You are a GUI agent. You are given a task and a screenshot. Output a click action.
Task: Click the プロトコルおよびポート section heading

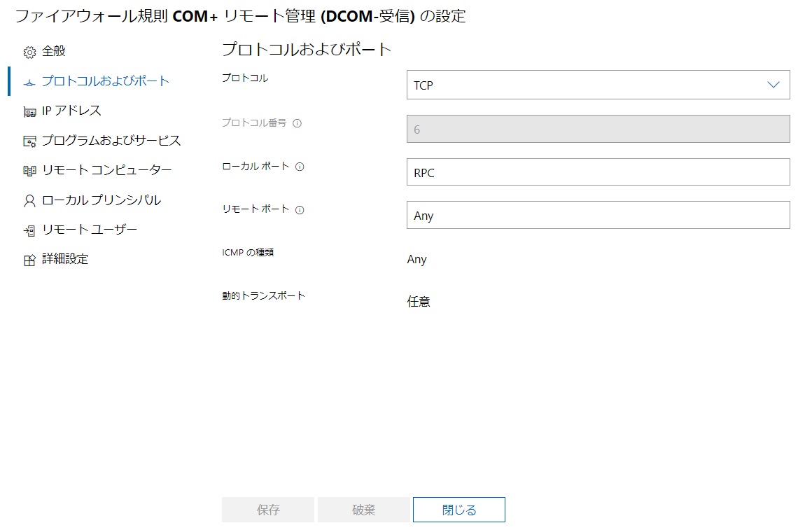(307, 49)
